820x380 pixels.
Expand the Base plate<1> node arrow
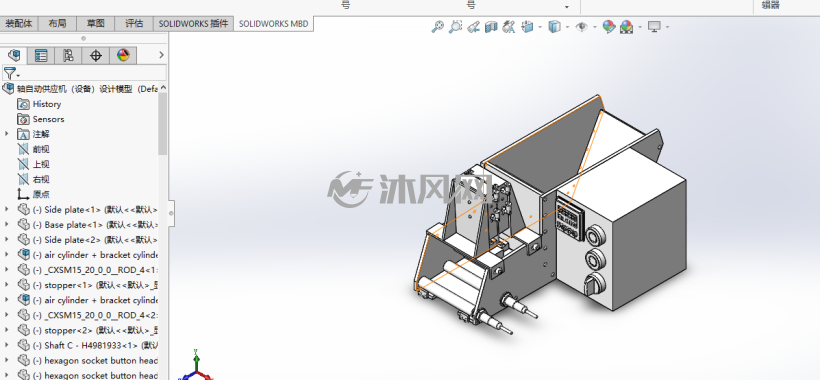point(7,225)
